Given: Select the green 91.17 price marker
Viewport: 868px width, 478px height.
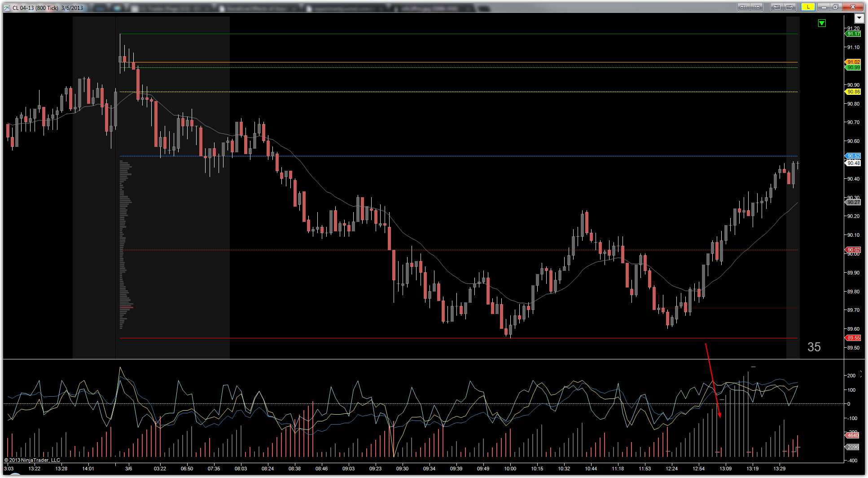Looking at the screenshot, I should point(854,34).
